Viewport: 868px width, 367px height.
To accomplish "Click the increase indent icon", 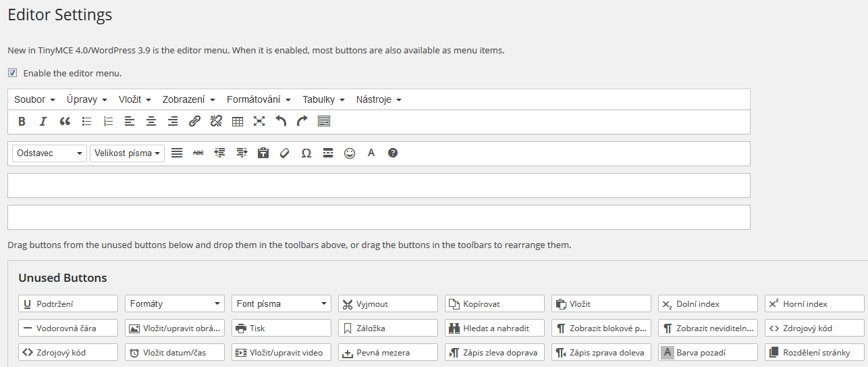I will pos(242,153).
